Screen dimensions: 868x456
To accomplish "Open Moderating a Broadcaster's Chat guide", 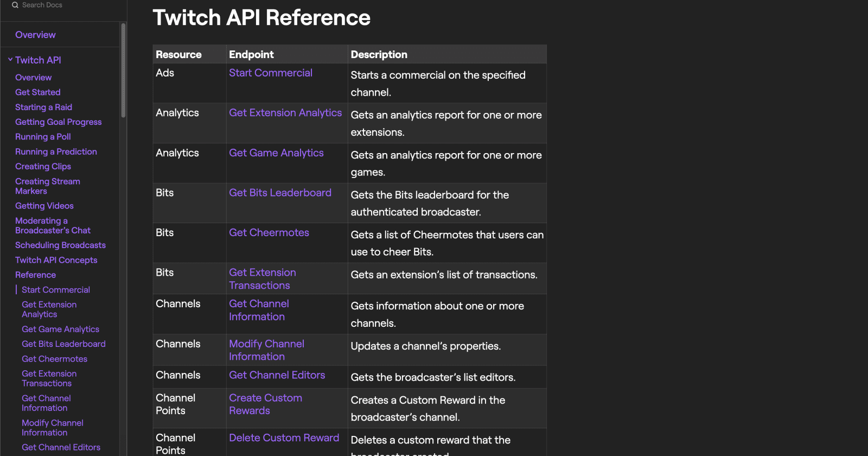I will pyautogui.click(x=53, y=225).
